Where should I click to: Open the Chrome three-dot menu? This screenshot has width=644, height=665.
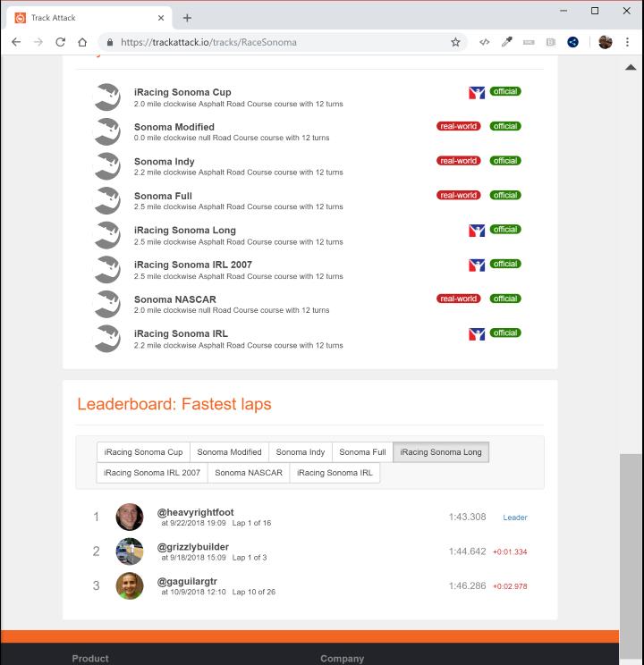point(627,42)
